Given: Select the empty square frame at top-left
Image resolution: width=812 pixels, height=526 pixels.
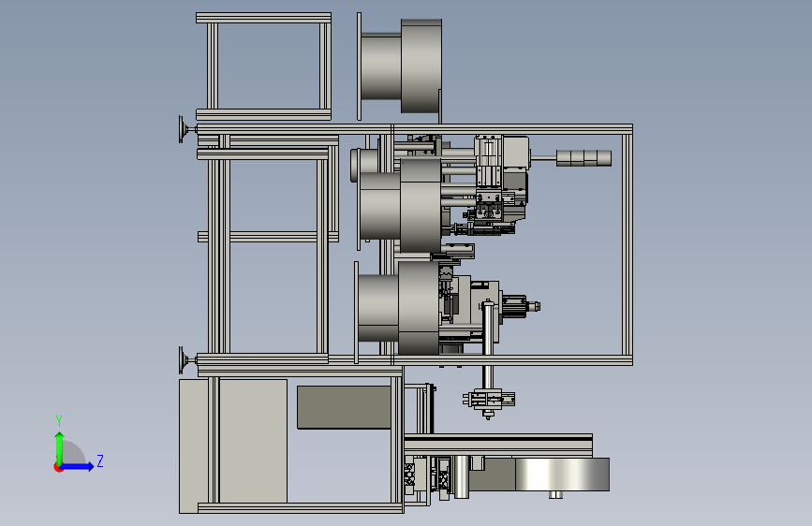Looking at the screenshot, I should point(263,66).
